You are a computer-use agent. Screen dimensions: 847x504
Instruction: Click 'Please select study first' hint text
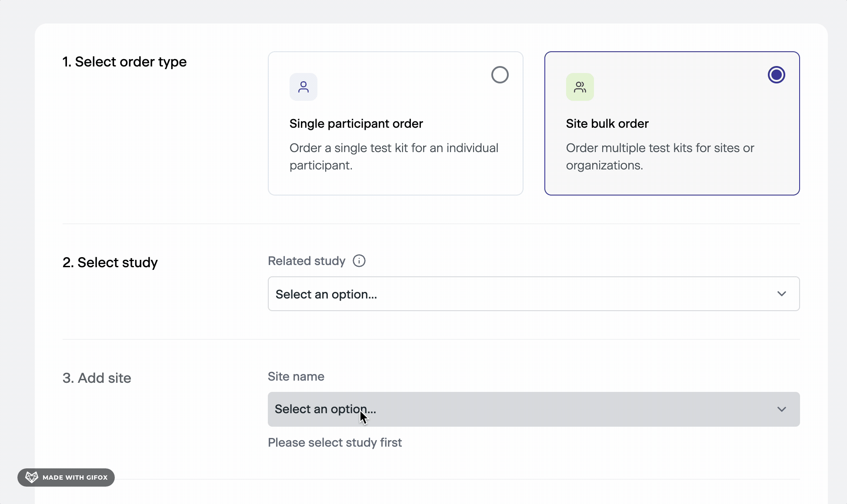335,443
